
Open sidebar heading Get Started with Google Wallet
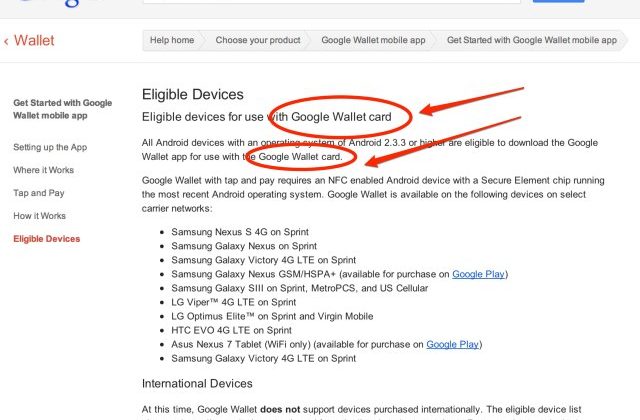[x=62, y=109]
